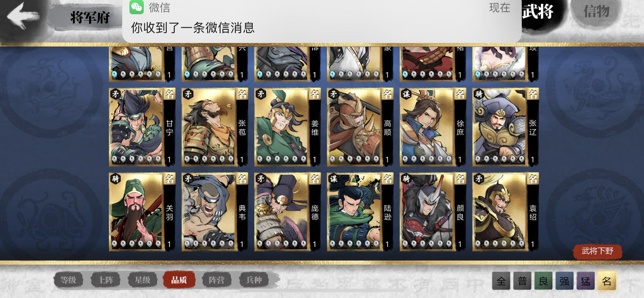This screenshot has width=644, height=298.
Task: Select the 甘宁 general card
Action: (x=142, y=127)
